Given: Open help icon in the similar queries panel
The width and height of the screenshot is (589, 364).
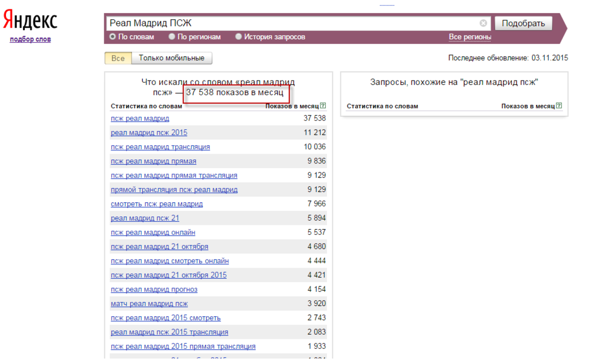Looking at the screenshot, I should [x=559, y=106].
